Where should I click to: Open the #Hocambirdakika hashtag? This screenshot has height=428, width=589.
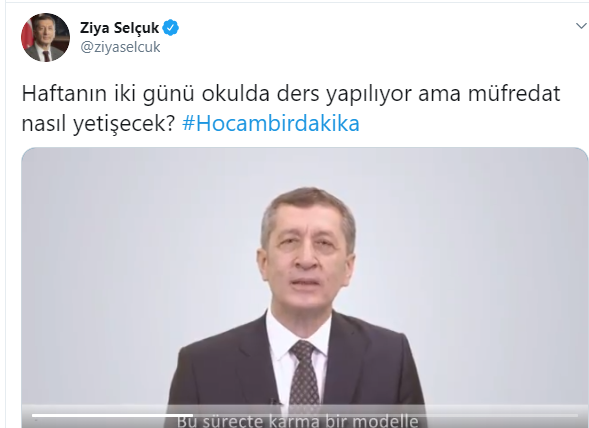(x=271, y=123)
